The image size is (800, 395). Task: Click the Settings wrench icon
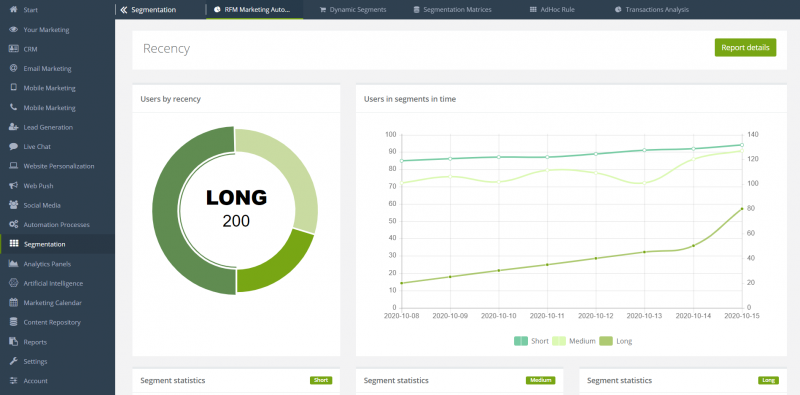click(x=14, y=361)
